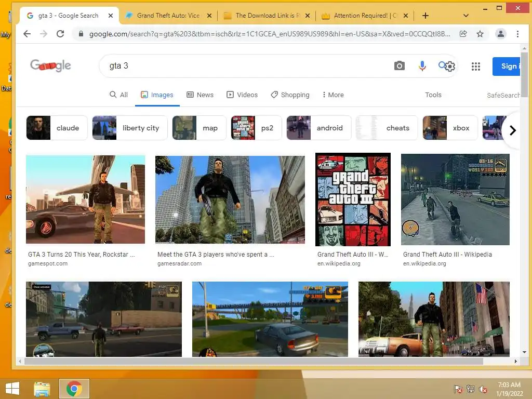Click the Sign in button
Image resolution: width=532 pixels, height=399 pixels.
pos(506,66)
